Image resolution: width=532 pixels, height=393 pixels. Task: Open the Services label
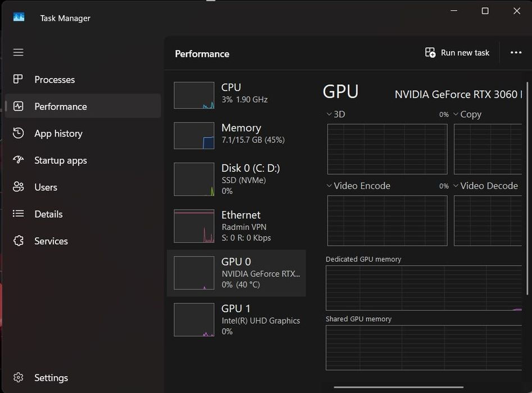[x=51, y=241]
